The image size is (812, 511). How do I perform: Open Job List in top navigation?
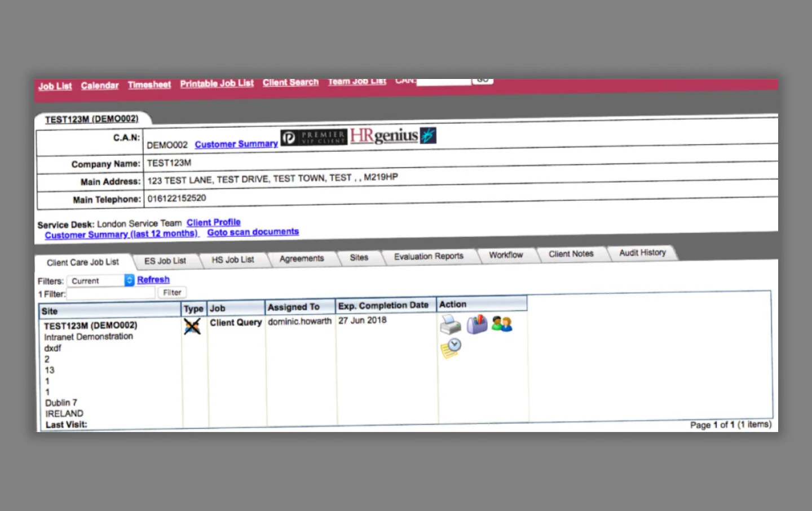click(55, 86)
